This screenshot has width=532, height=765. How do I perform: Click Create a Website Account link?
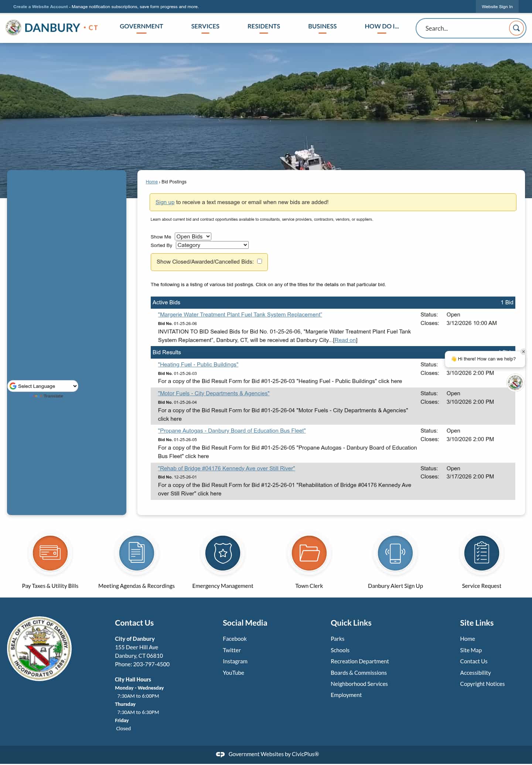[41, 7]
